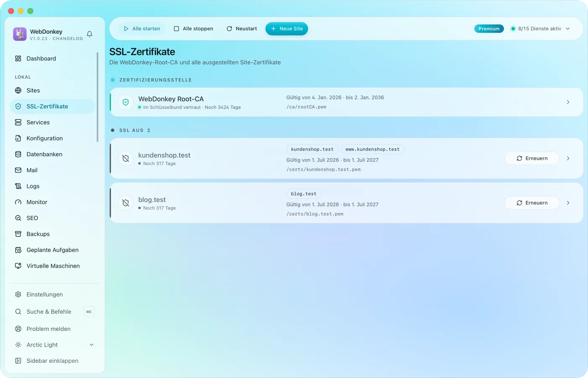Click the Geplante Aufgaben calendar icon
Screen dimensions: 588x378
(18, 250)
